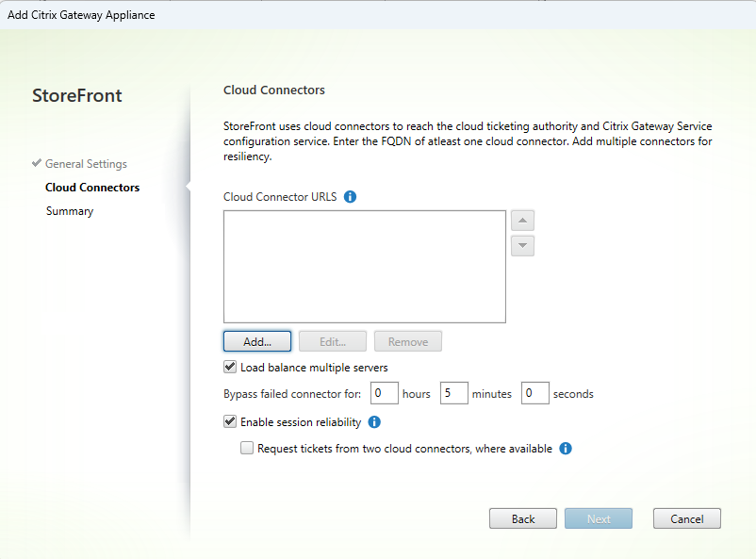Click info icon next to session reliability

pyautogui.click(x=374, y=422)
